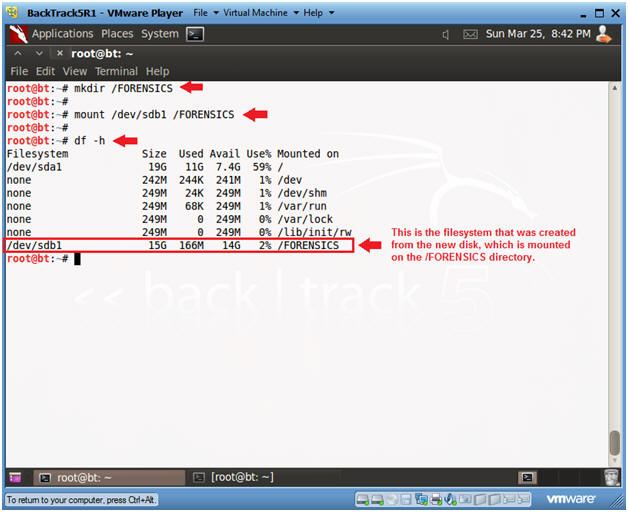This screenshot has width=628, height=512.
Task: Click the Sun Mar 25, 8:42 PM clock
Action: pyautogui.click(x=538, y=34)
